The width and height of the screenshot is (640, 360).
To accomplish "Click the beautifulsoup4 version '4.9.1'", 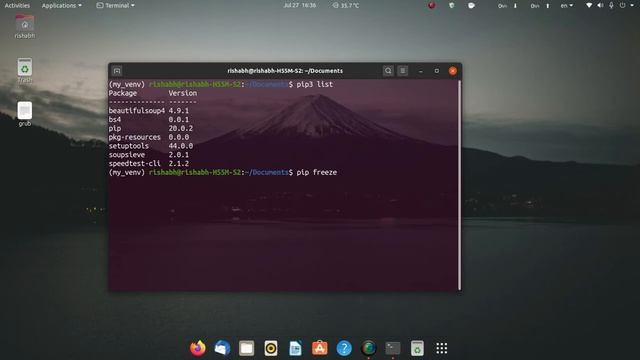I will point(179,111).
